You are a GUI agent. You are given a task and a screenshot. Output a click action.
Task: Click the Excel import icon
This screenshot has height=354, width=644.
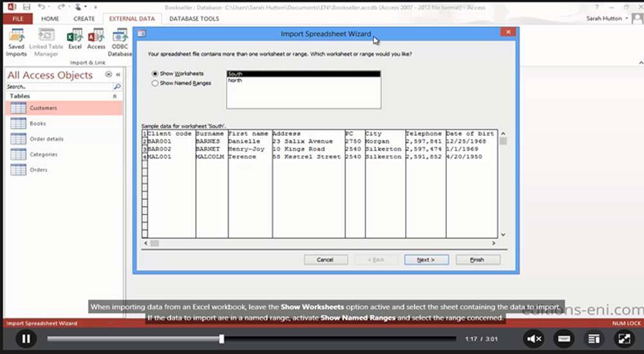pos(75,40)
